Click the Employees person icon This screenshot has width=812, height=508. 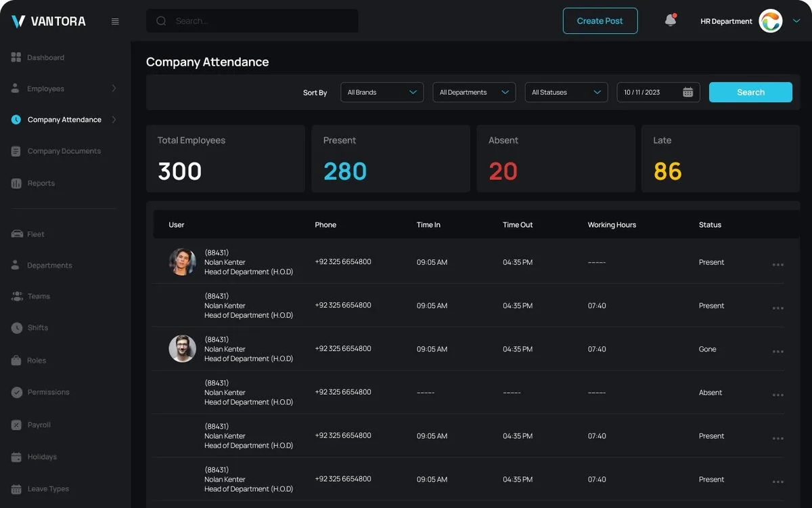[16, 88]
